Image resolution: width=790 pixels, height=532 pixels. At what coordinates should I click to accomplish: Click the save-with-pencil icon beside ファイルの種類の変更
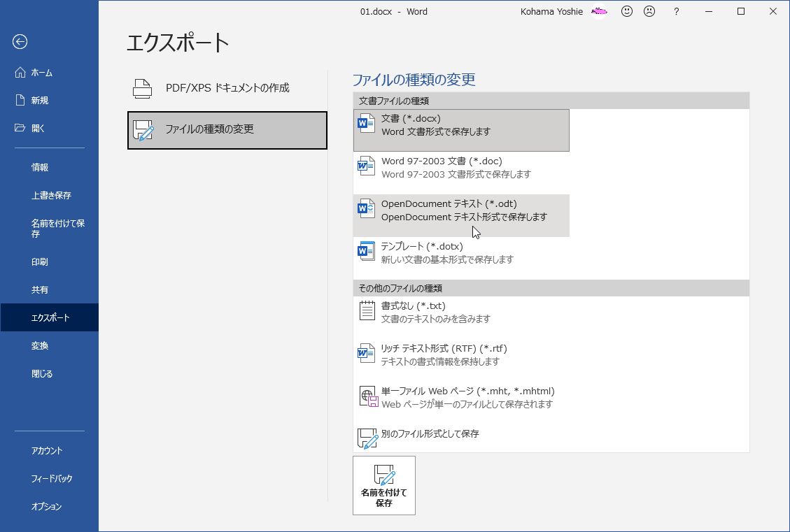click(143, 130)
